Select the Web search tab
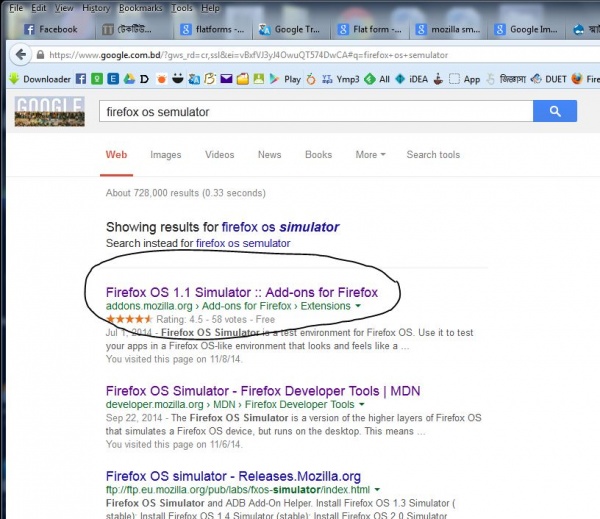Viewport: 600px width, 519px height. point(116,155)
